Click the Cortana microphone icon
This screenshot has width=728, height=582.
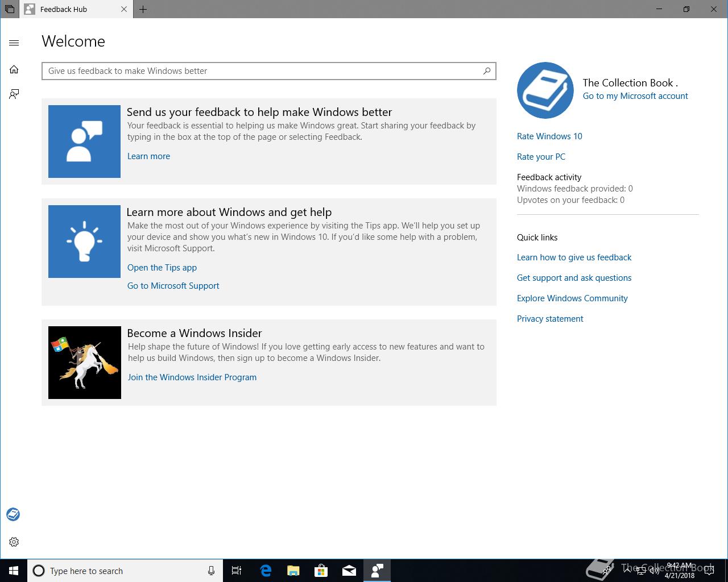tap(211, 571)
